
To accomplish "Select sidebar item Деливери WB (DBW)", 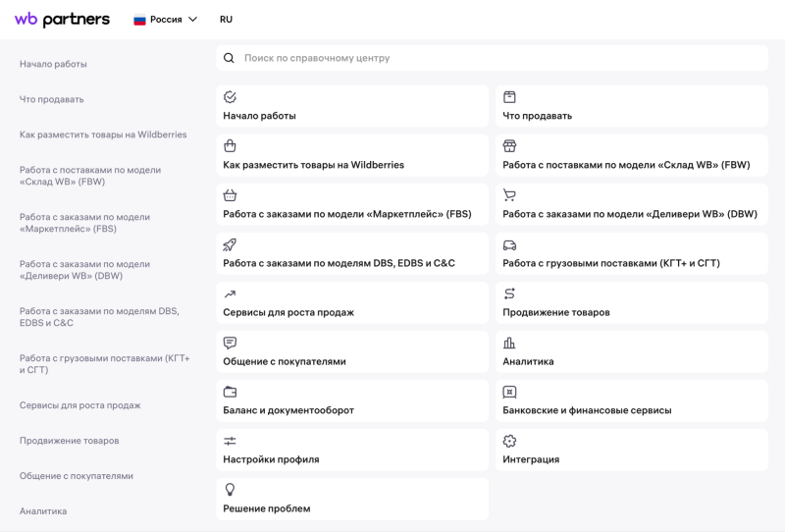I will (84, 270).
